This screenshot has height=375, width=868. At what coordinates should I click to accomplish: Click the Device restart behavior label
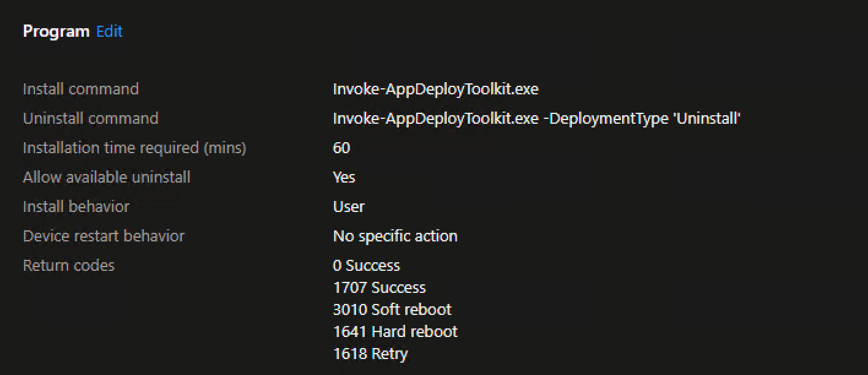tap(104, 236)
